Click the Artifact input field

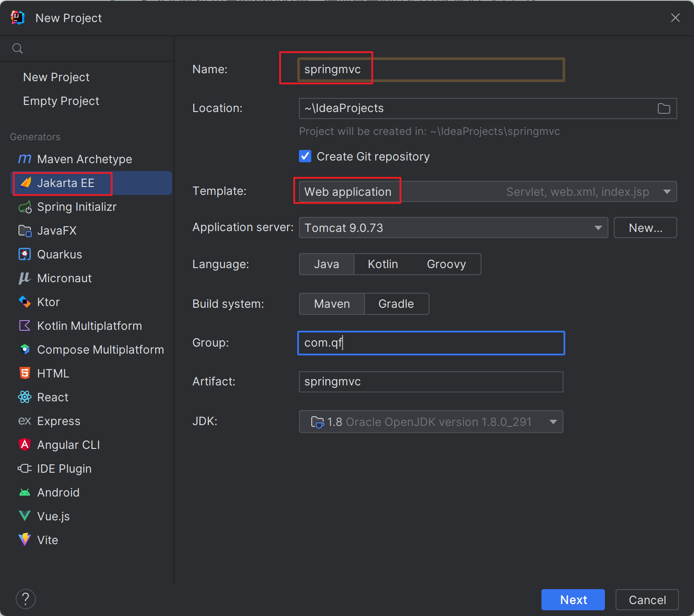pyautogui.click(x=431, y=382)
